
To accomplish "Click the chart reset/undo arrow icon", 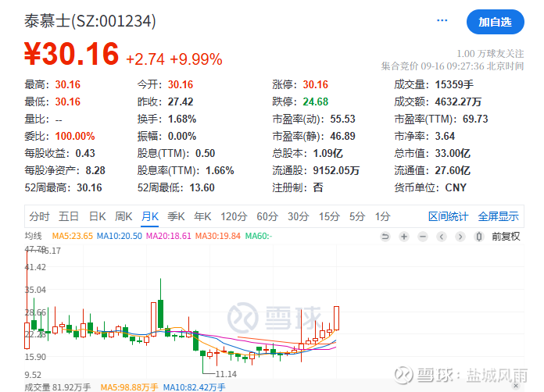I will [x=385, y=237].
